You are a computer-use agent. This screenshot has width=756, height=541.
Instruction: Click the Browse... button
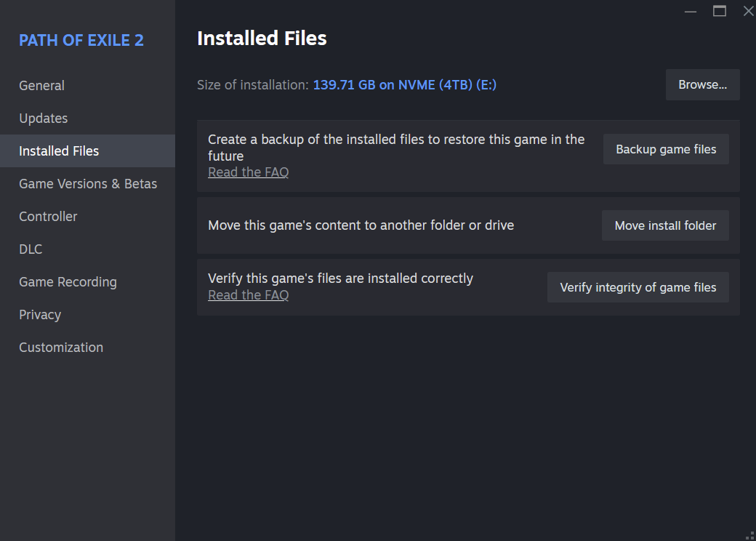tap(702, 85)
